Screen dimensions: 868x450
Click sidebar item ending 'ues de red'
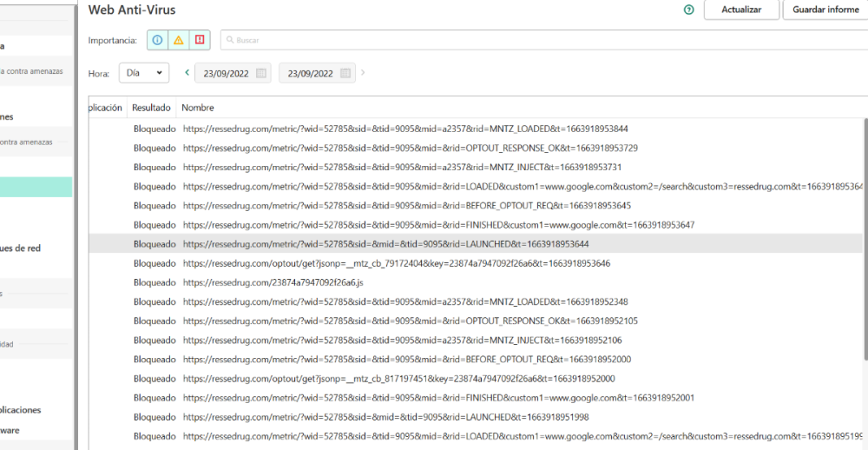pos(21,248)
